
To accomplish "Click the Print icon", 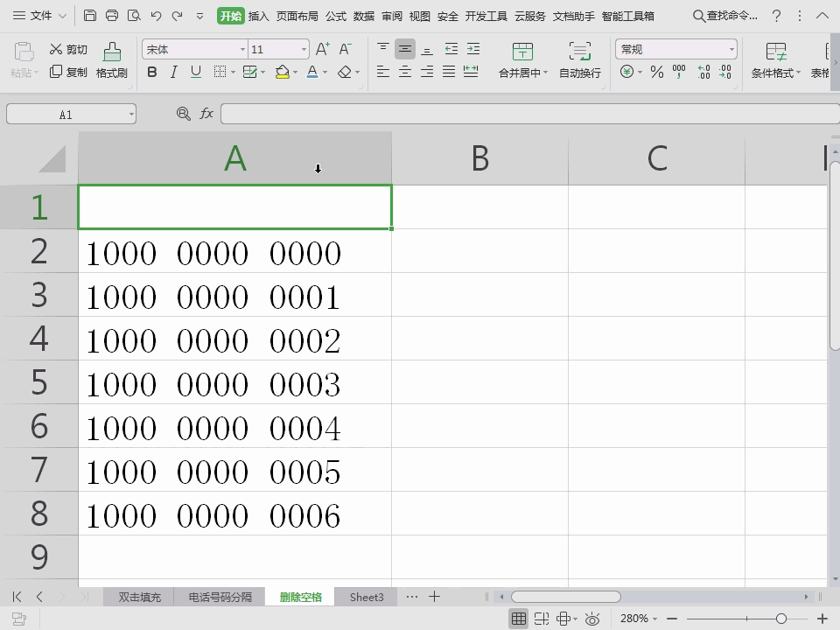I will click(112, 16).
